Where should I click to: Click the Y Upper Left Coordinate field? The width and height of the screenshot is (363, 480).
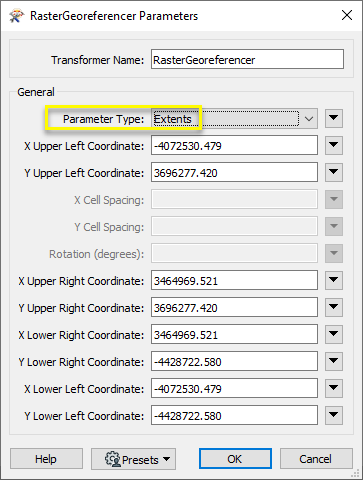(234, 172)
